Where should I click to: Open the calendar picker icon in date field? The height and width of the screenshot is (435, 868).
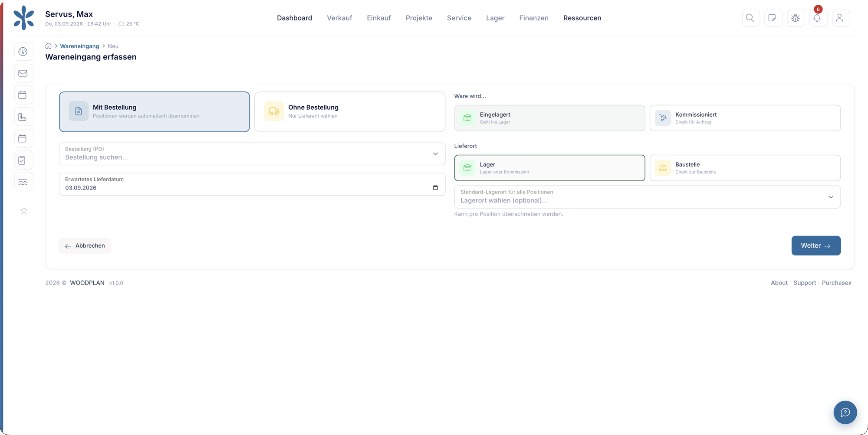(435, 188)
